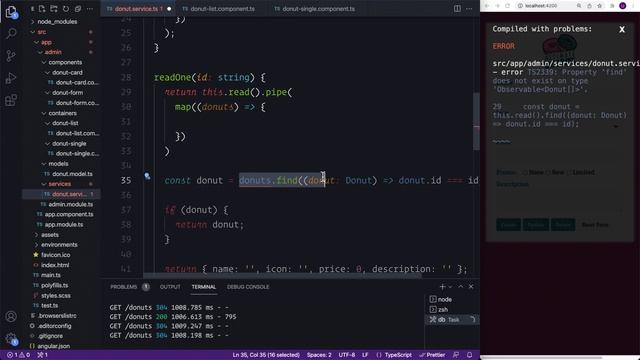The width and height of the screenshot is (640, 360).
Task: Open the DEBUG CONSOLE panel tab
Action: pos(248,287)
